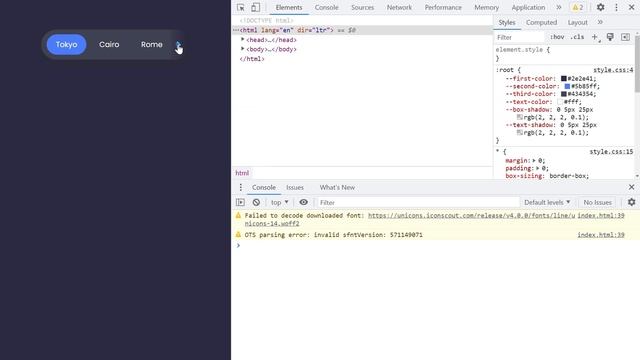Open the --second-color swatch picker

point(567,86)
